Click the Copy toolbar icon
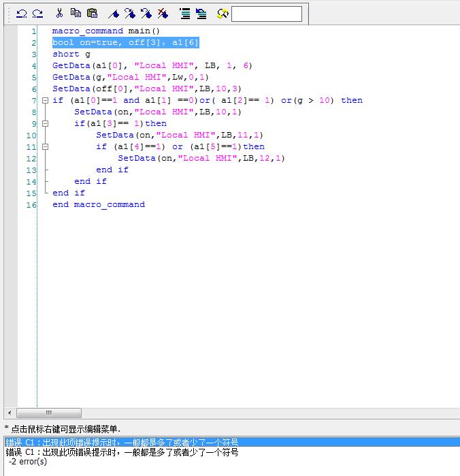The image size is (460, 476). tap(76, 14)
